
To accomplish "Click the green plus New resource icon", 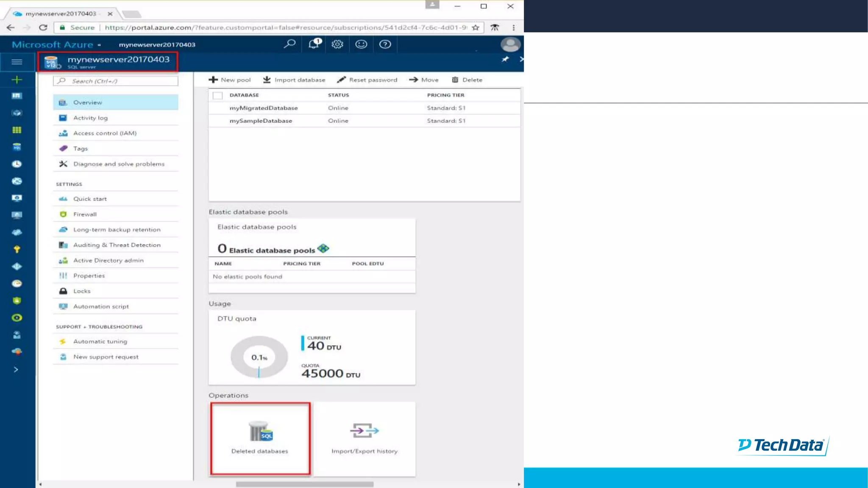I will coord(17,79).
